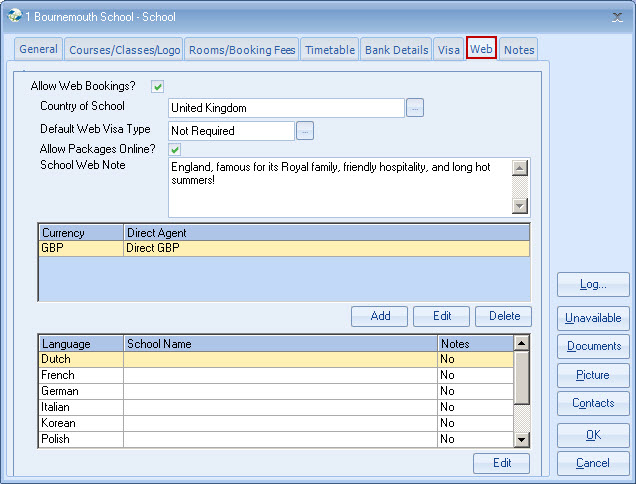
Task: Open the Courses/Classes/Logo tab
Action: click(124, 49)
